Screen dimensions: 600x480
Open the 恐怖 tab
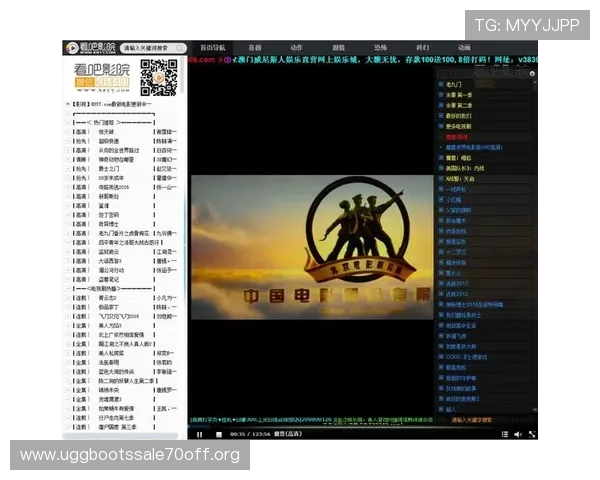coord(380,48)
